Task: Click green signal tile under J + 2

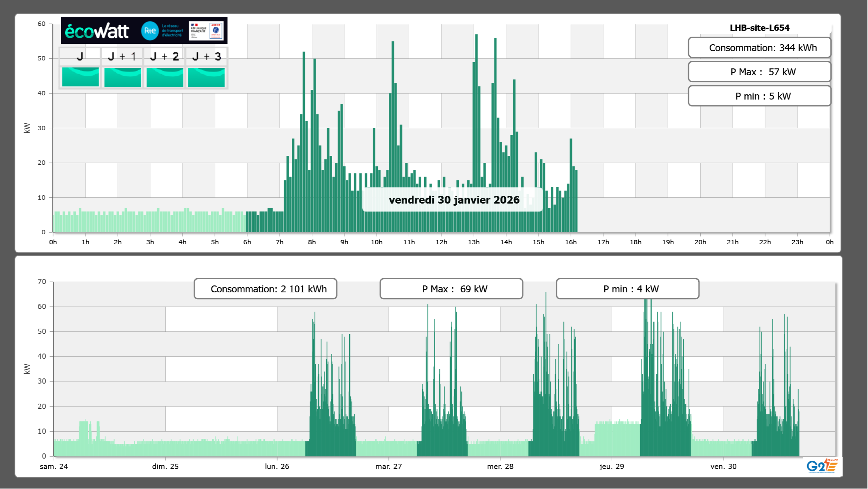Action: click(x=165, y=77)
